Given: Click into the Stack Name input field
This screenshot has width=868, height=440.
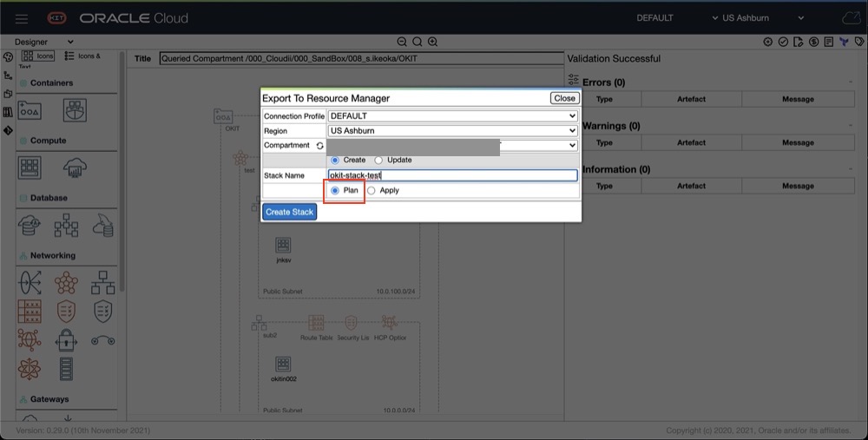Looking at the screenshot, I should 453,175.
